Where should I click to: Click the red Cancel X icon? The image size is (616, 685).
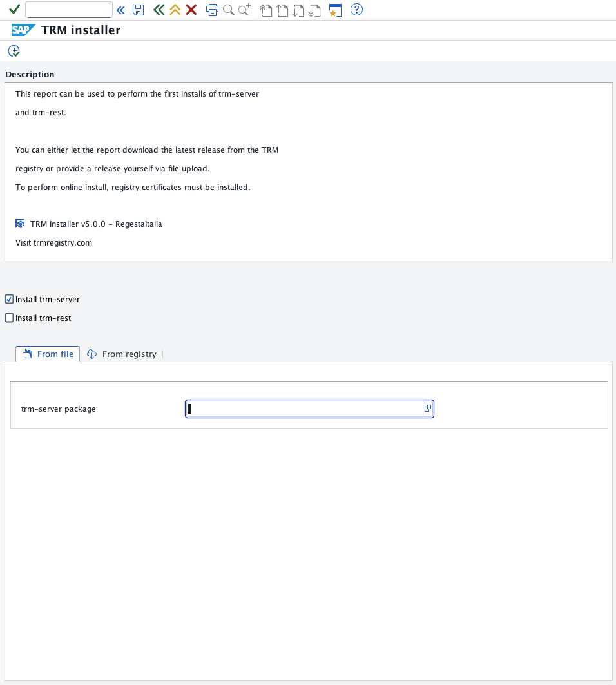(x=191, y=10)
